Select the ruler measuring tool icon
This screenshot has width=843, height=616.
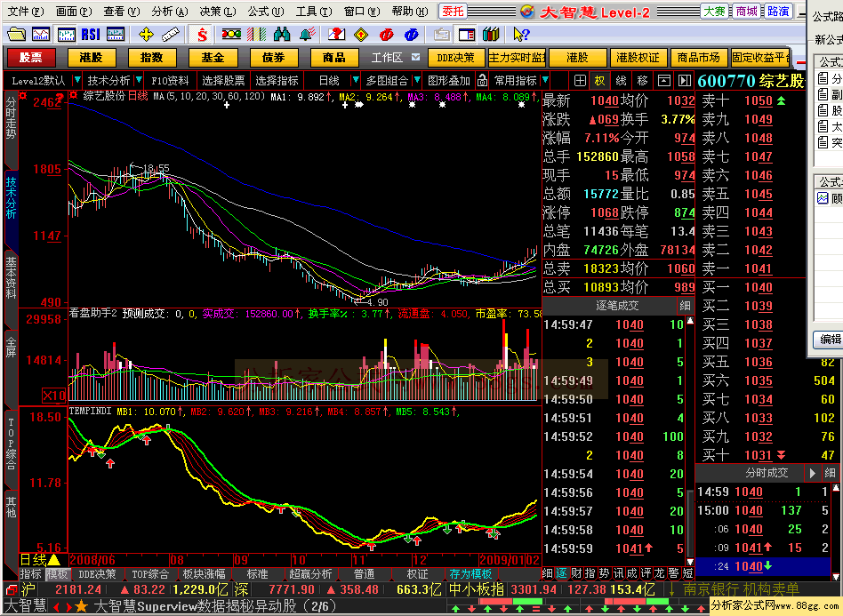click(171, 35)
